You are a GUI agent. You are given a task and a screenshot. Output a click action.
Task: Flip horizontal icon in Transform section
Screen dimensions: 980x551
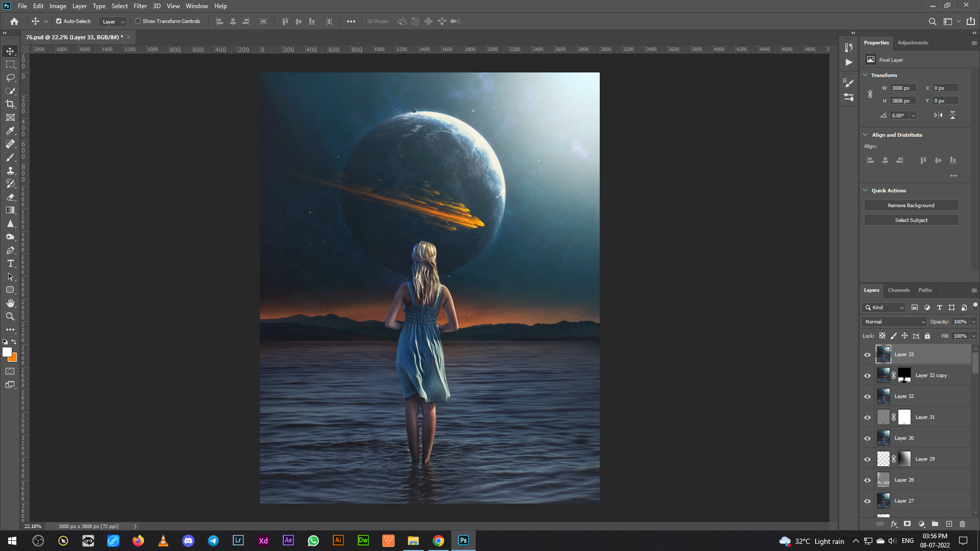938,115
